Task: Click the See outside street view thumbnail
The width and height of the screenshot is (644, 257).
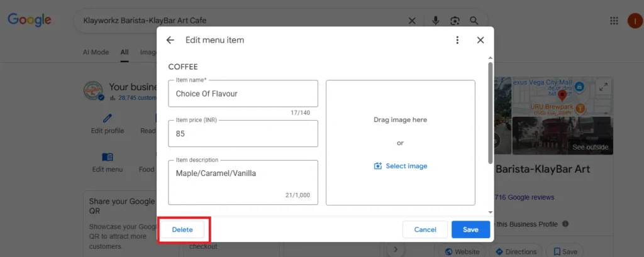Action: click(x=563, y=136)
